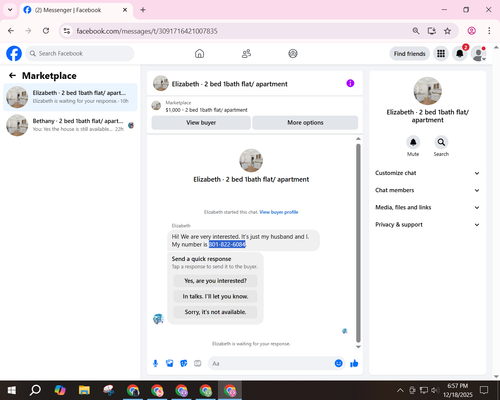This screenshot has height=400, width=500.
Task: Open Windows Start menu
Action: [x=12, y=390]
